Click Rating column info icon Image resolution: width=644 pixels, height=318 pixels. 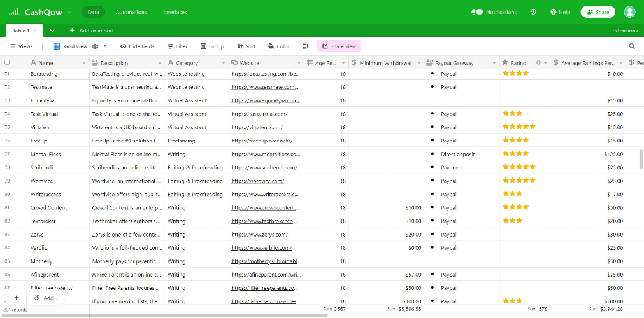(x=538, y=63)
